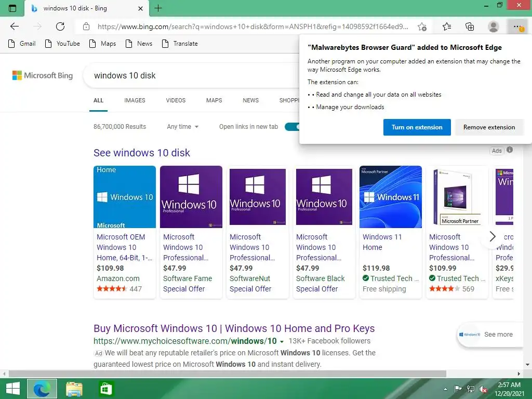The image size is (532, 399).
Task: Open the Maps bookmark
Action: pyautogui.click(x=102, y=44)
